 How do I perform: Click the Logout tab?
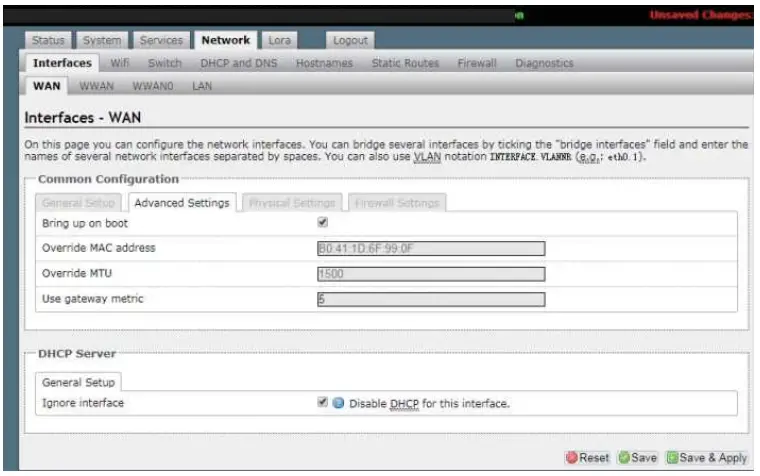[x=350, y=40]
